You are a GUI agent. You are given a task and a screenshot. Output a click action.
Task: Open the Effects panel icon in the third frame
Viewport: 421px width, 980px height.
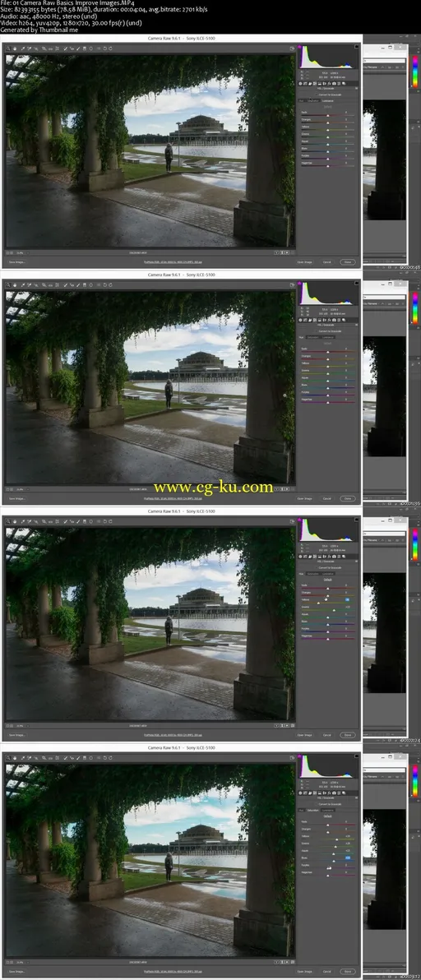tap(329, 557)
